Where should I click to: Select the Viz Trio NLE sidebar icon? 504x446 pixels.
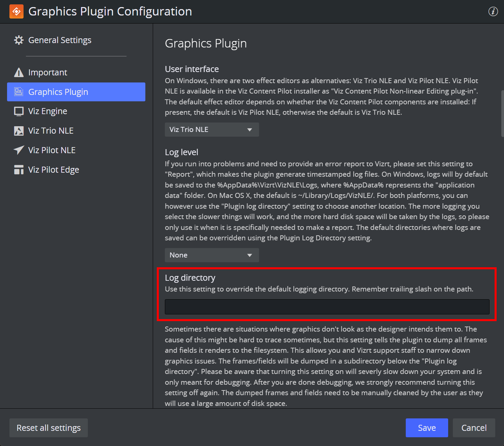[x=19, y=131]
